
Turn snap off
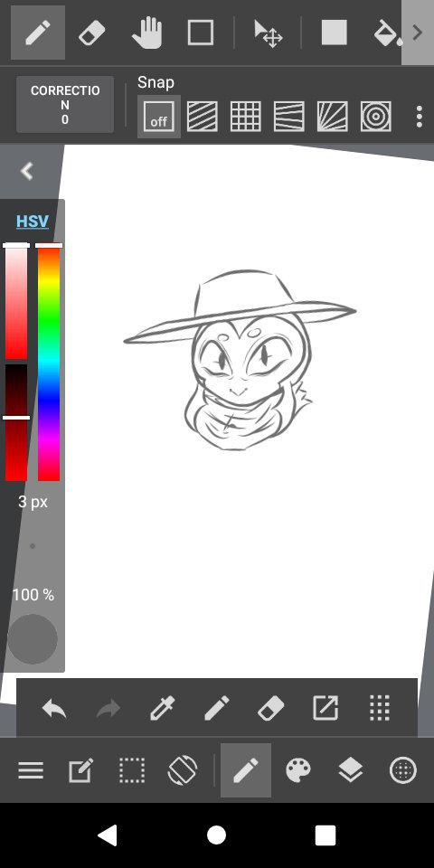coord(159,117)
